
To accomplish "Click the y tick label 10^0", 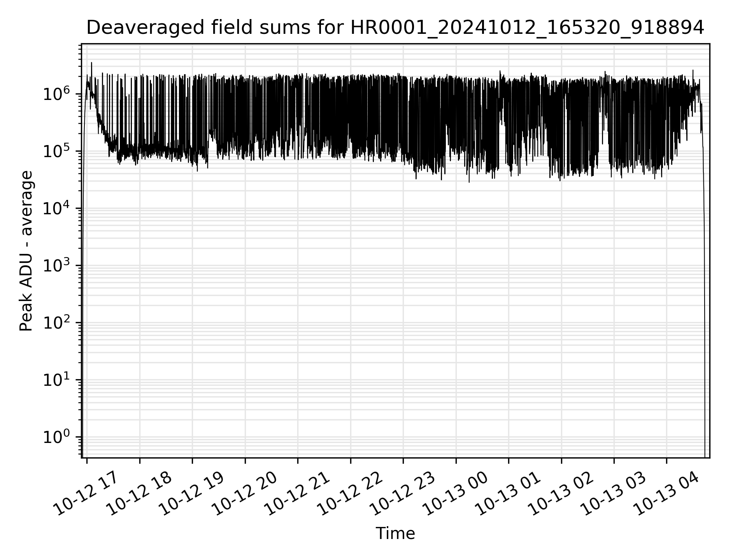I will (x=56, y=437).
